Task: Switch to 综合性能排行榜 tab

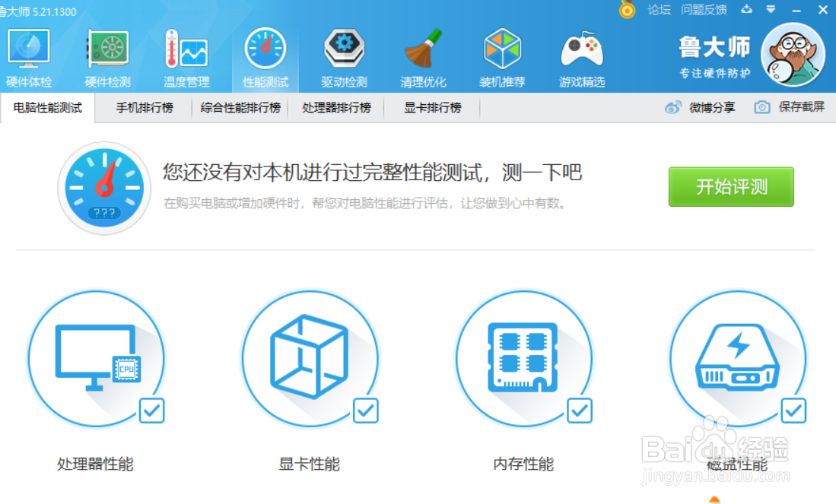Action: pyautogui.click(x=240, y=108)
